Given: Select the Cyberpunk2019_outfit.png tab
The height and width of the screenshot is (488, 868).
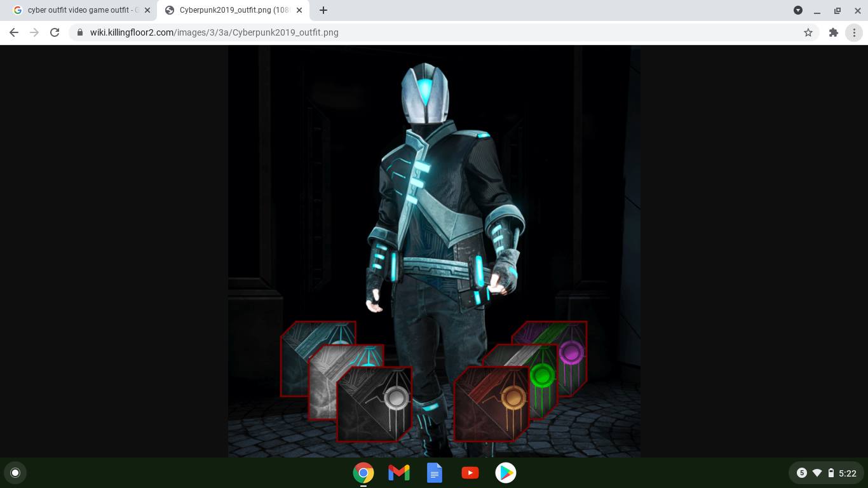Looking at the screenshot, I should tap(233, 10).
